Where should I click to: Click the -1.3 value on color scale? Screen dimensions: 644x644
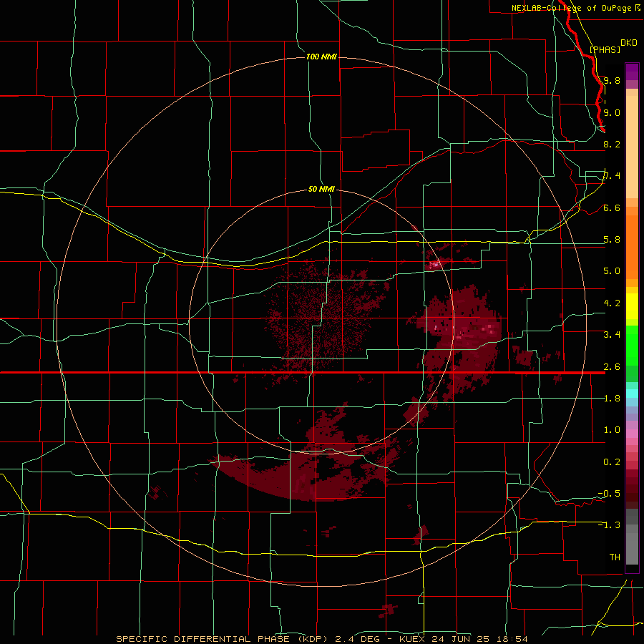(x=609, y=525)
